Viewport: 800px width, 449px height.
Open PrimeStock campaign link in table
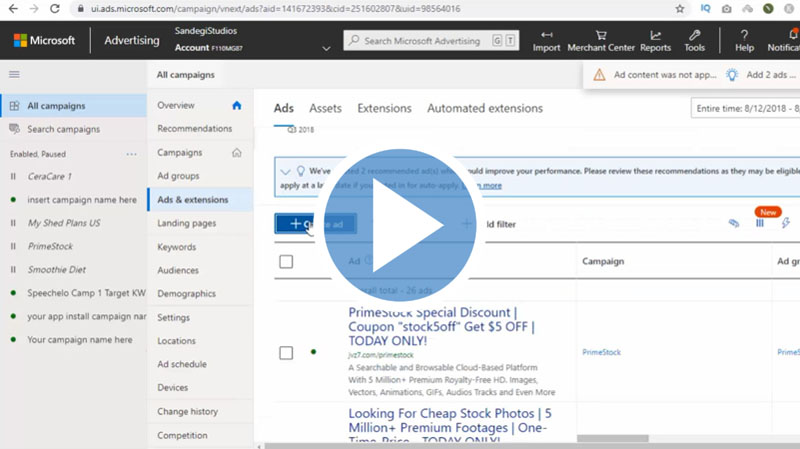tap(601, 352)
